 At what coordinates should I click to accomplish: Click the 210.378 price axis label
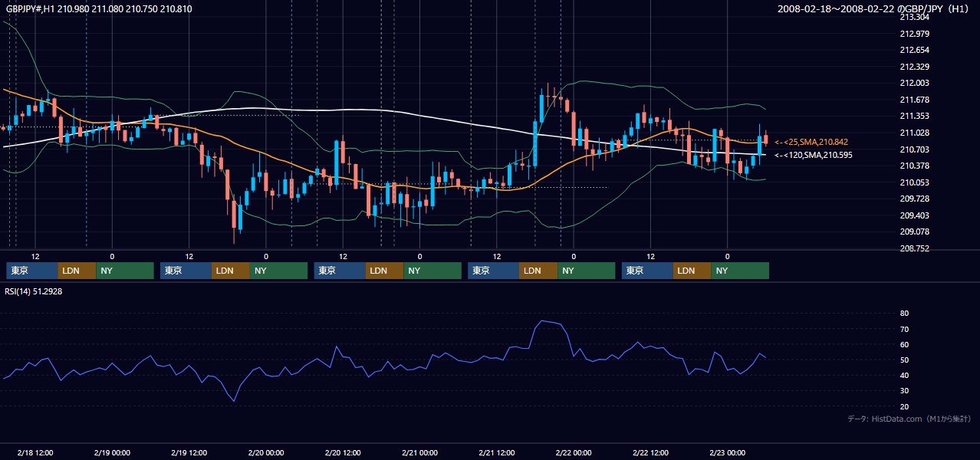914,166
